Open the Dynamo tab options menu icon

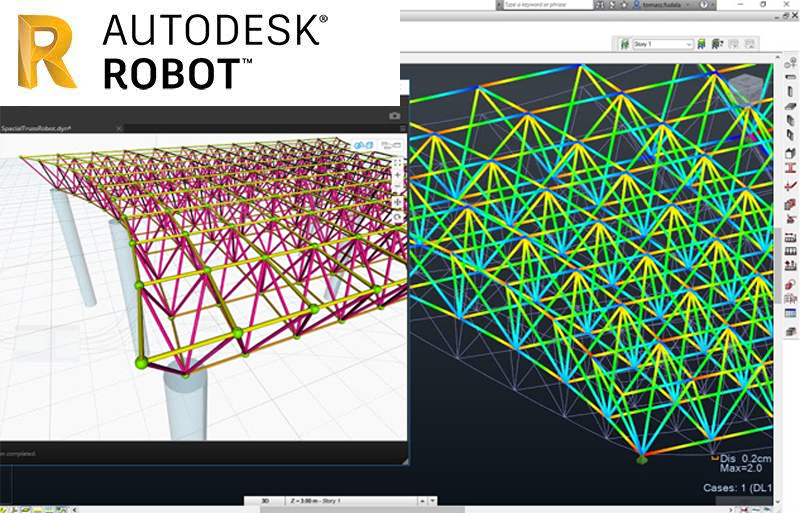pos(402,128)
